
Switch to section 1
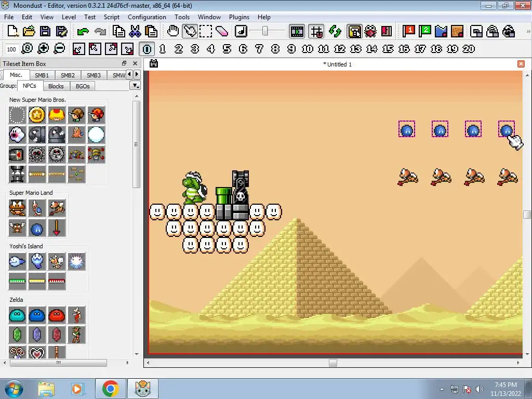pyautogui.click(x=163, y=49)
